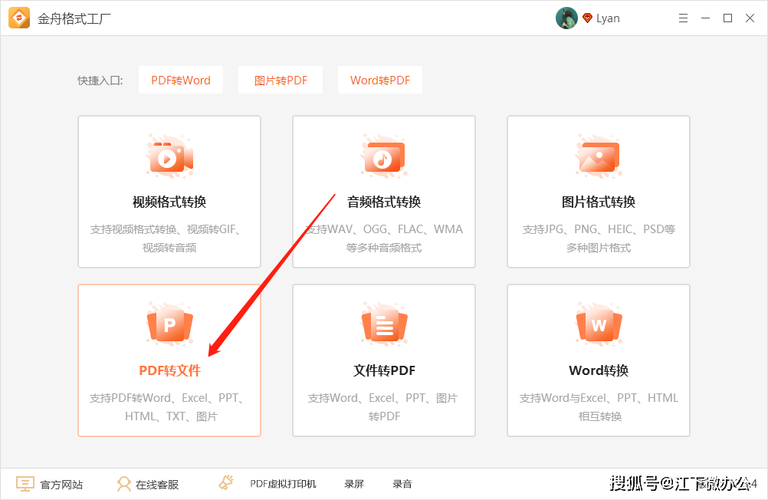Click the P icon for PDF转文件
The image size is (768, 500).
[x=169, y=324]
